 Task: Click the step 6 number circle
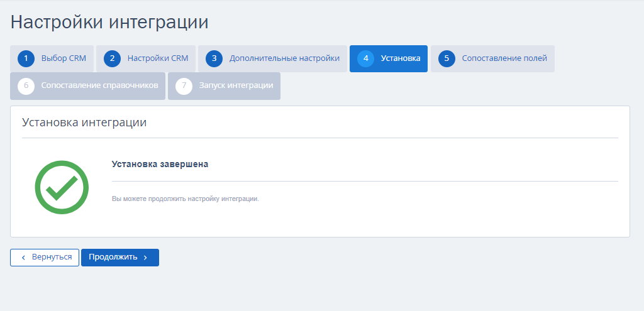[26, 86]
